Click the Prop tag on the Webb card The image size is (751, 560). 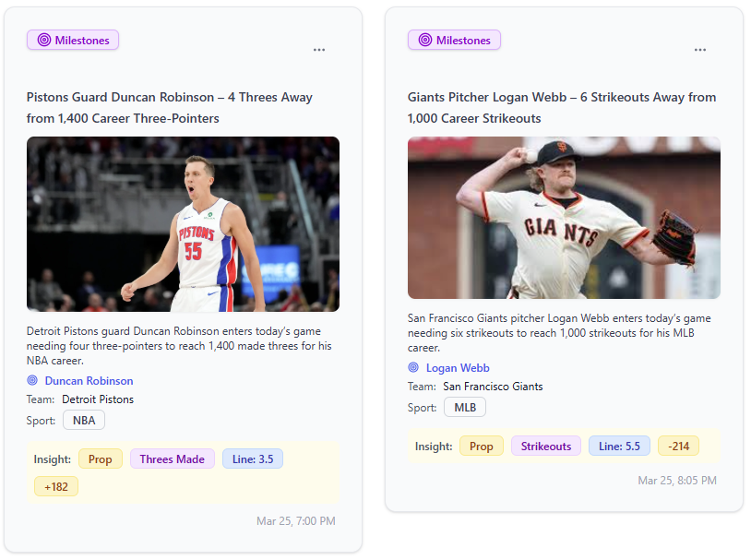pos(482,447)
